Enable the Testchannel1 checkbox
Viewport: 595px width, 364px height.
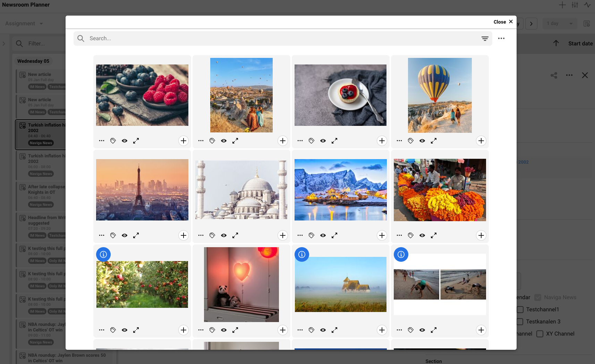click(520, 310)
